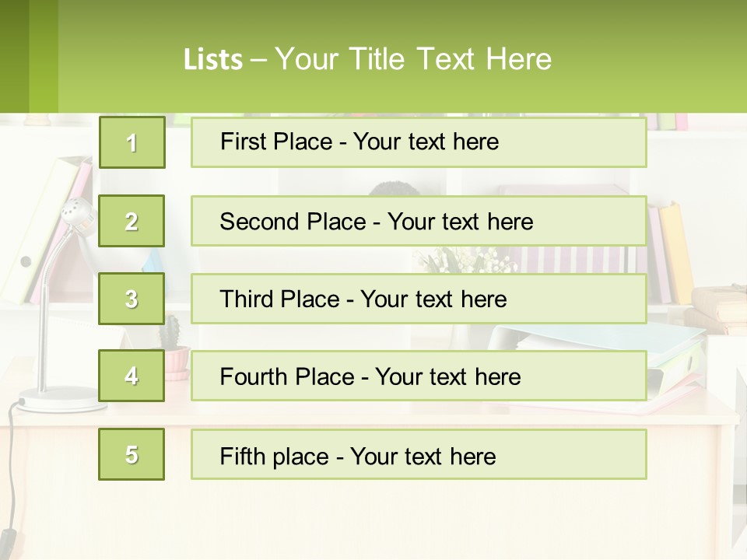Click the Second Place text bar
This screenshot has width=747, height=560.
(419, 221)
